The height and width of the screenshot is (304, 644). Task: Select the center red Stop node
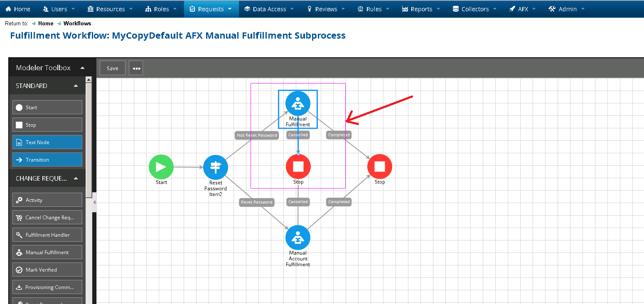[298, 167]
